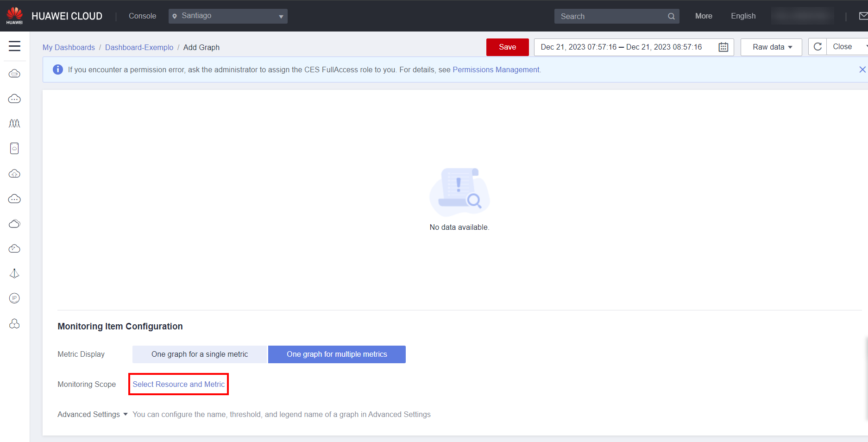Screen dimensions: 868x442
Task: Open the Santiago region dropdown
Action: tap(228, 16)
